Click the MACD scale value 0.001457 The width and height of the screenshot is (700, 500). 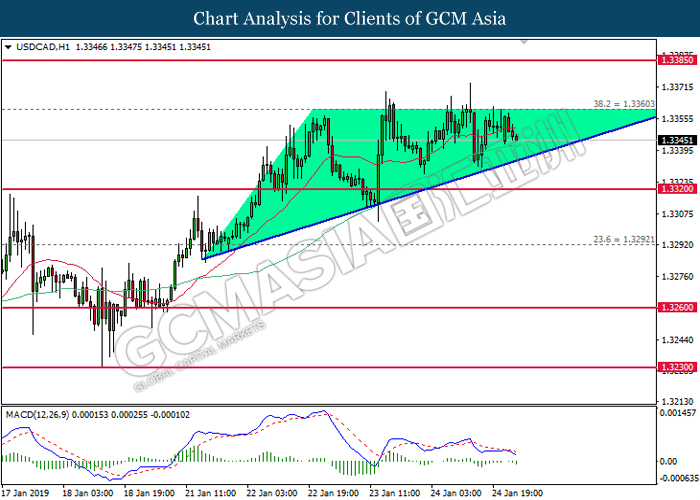(x=678, y=413)
